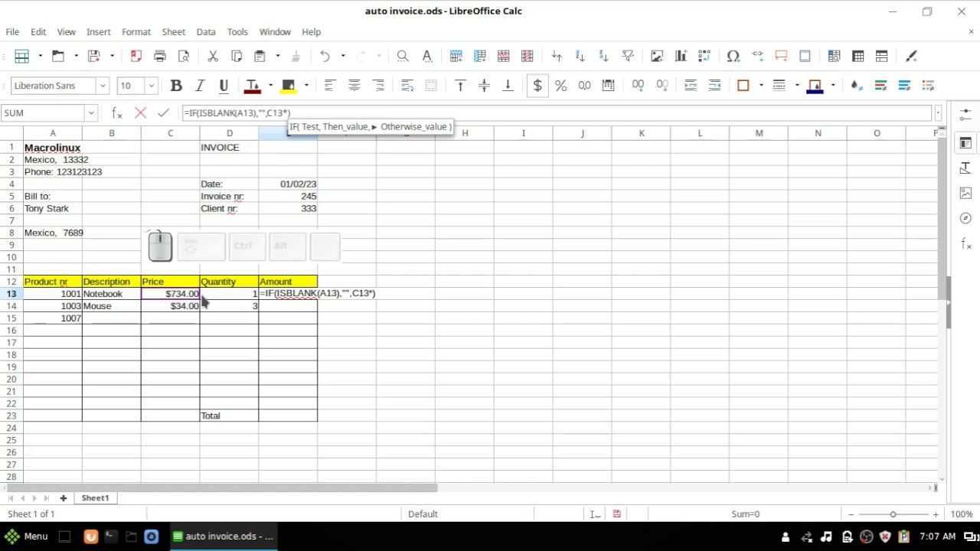Toggle currency number format
980x551 pixels.
537,86
